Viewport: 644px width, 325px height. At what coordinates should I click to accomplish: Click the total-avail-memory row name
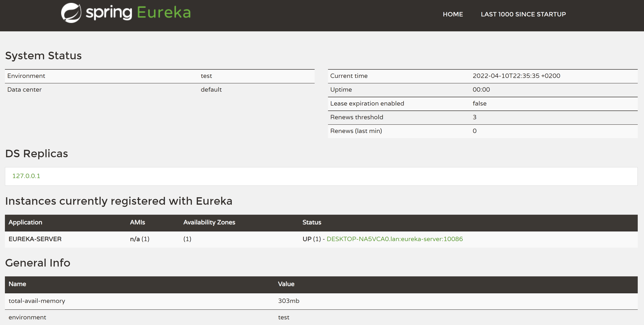pyautogui.click(x=37, y=301)
